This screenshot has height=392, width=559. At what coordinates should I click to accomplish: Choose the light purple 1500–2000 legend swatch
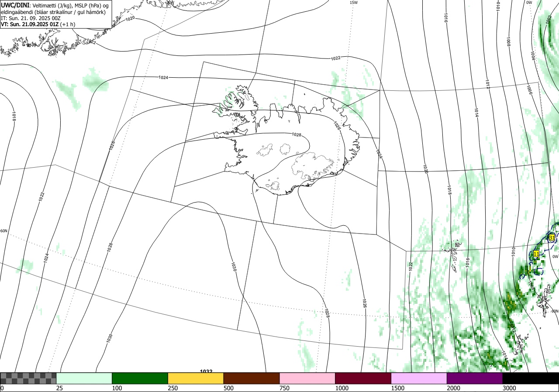[x=419, y=378]
